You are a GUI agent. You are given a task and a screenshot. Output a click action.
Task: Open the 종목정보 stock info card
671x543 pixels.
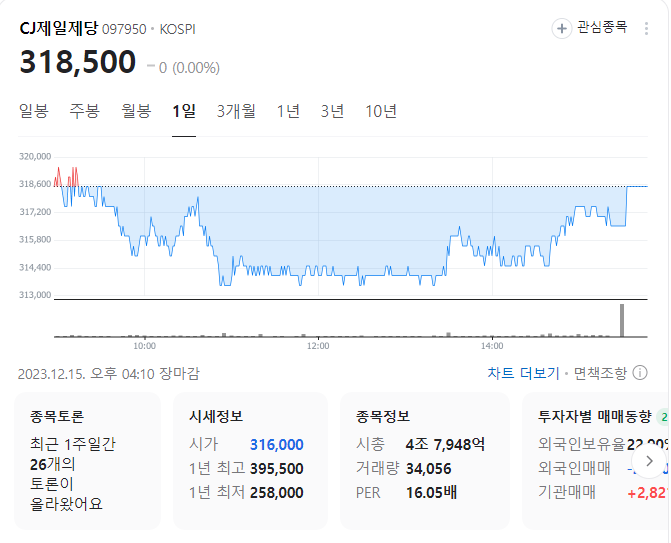[x=425, y=461]
